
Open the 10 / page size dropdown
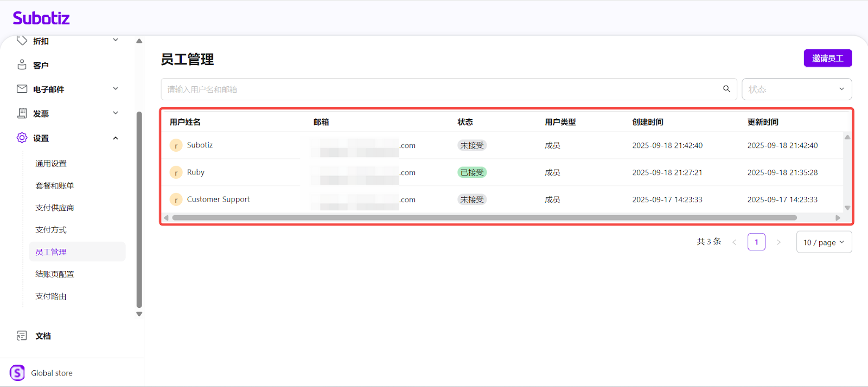[x=824, y=242]
